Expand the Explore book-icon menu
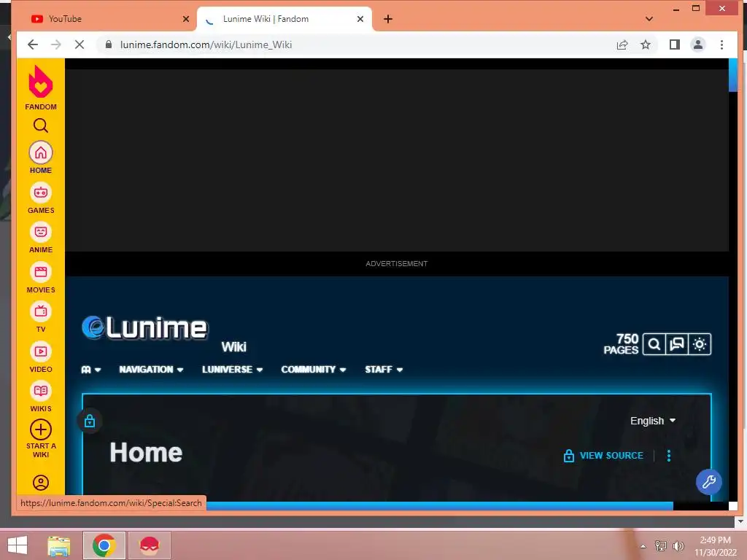The height and width of the screenshot is (560, 747). (x=91, y=370)
